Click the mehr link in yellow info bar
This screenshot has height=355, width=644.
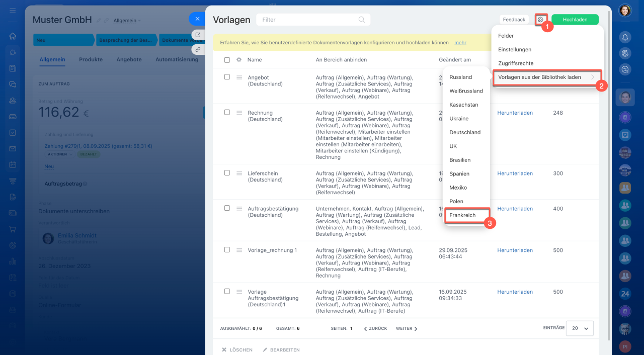click(x=460, y=43)
